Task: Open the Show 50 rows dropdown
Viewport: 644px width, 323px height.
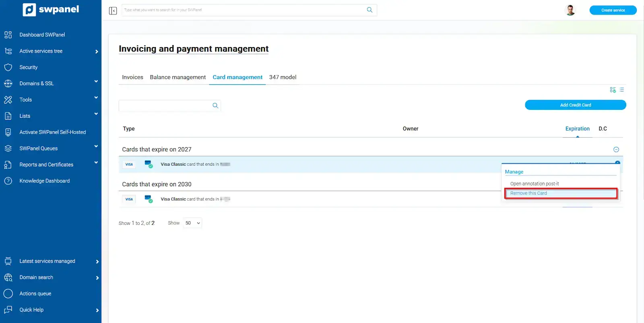Action: point(192,223)
